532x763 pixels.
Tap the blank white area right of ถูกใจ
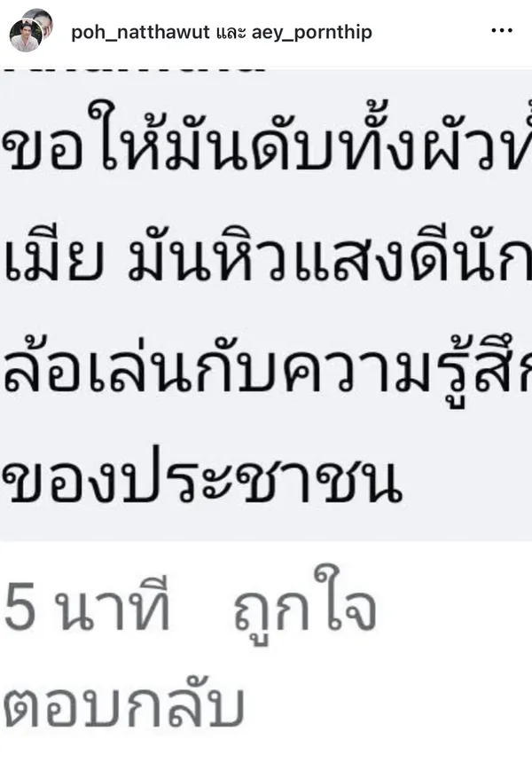455,605
